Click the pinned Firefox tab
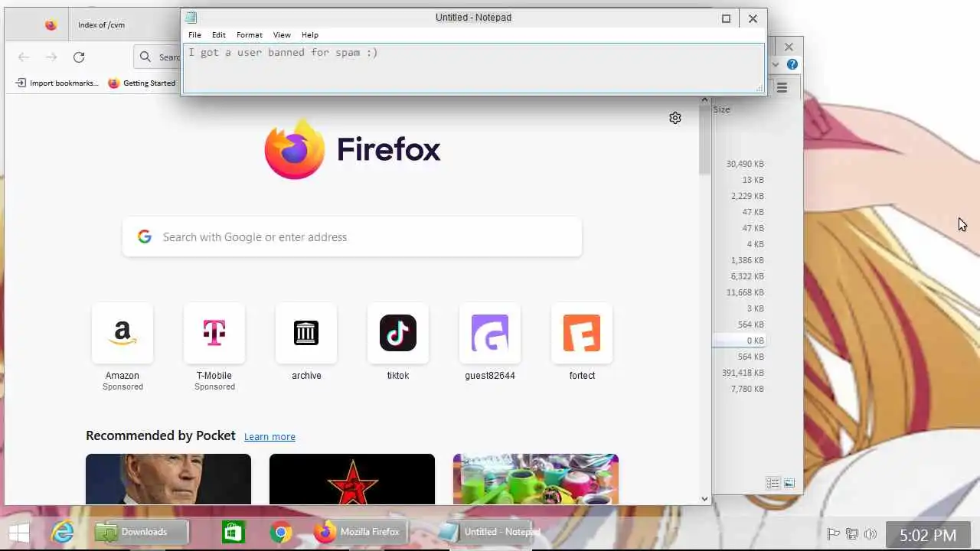The width and height of the screenshot is (980, 551). (51, 25)
